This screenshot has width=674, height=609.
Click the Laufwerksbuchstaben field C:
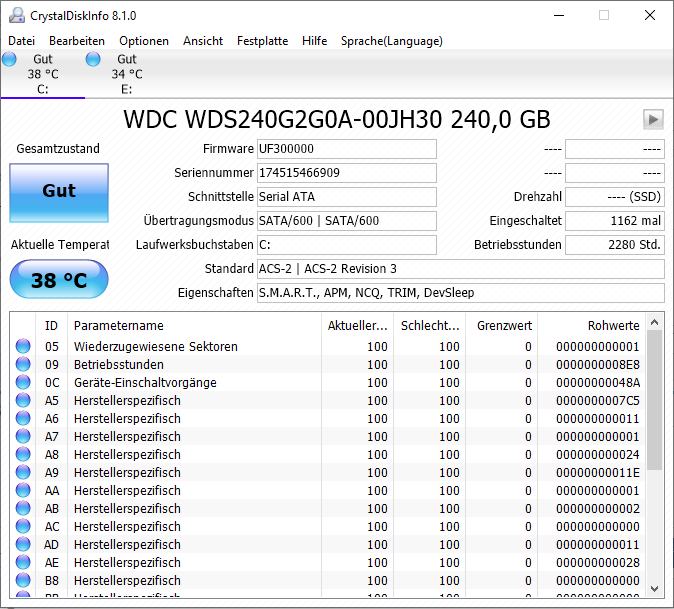pos(347,245)
